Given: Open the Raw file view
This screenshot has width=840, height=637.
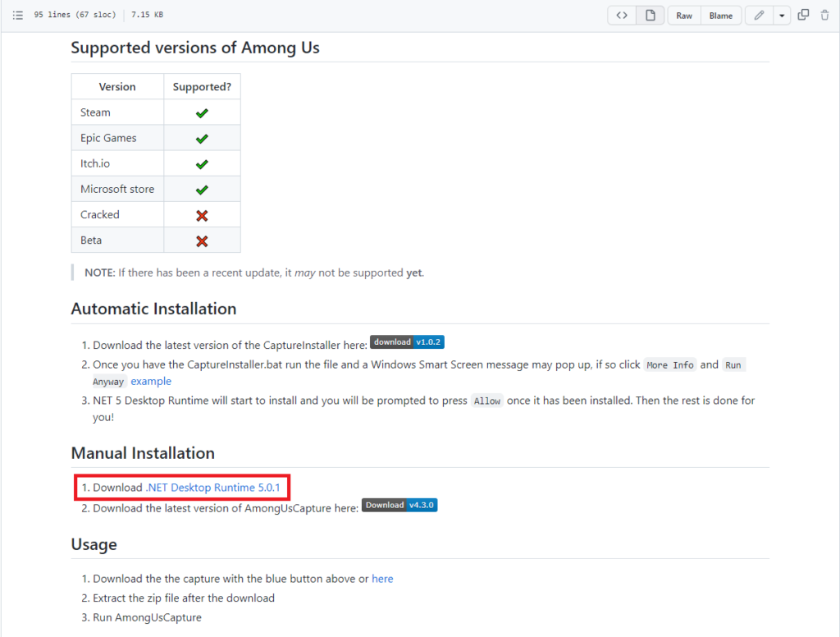Looking at the screenshot, I should pos(684,15).
